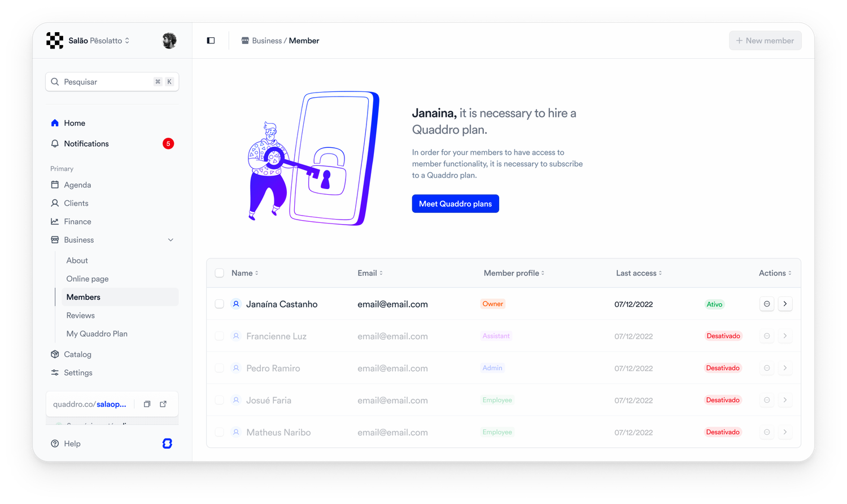Screen dimensions: 847x504
Task: Click the Finance chart icon
Action: [x=55, y=222]
